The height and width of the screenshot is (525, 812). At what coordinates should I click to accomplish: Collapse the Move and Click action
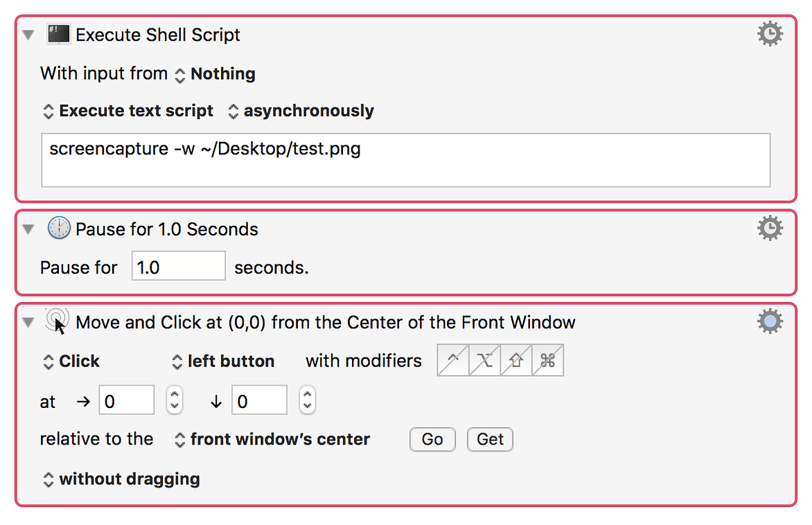point(28,322)
